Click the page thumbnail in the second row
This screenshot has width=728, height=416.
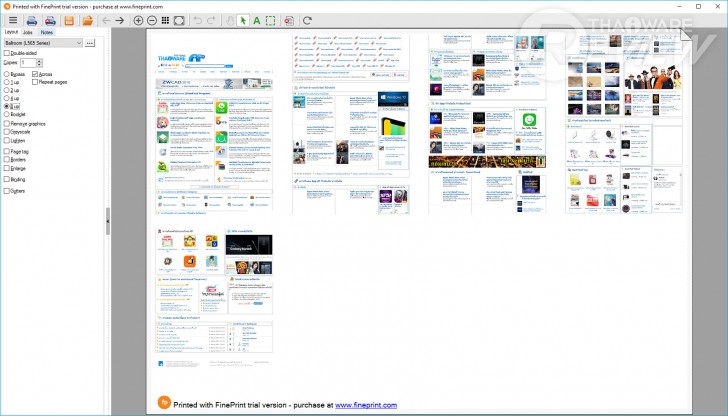coord(214,297)
